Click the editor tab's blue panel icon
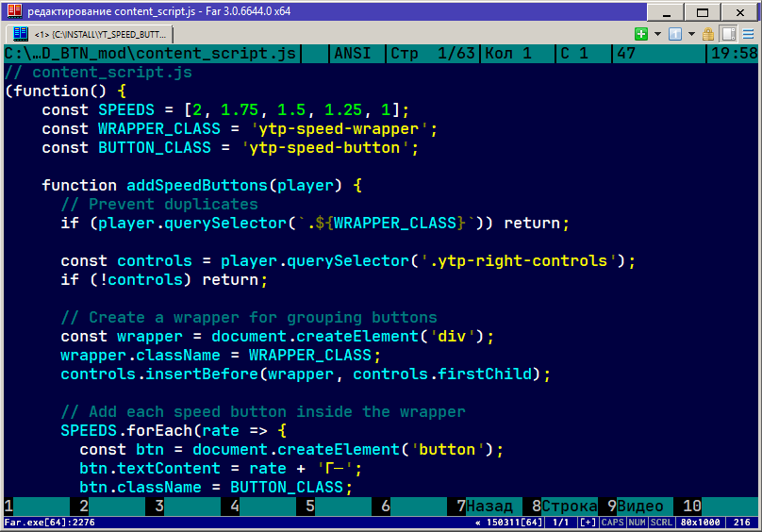The height and width of the screenshot is (532, 762). tap(21, 34)
